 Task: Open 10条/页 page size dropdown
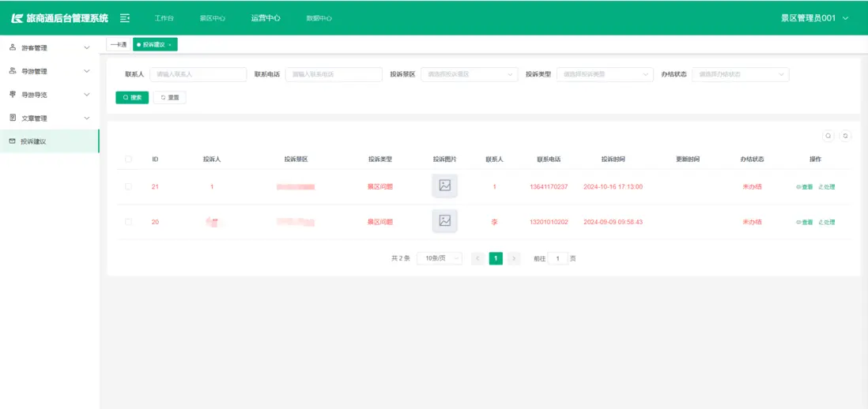click(440, 258)
